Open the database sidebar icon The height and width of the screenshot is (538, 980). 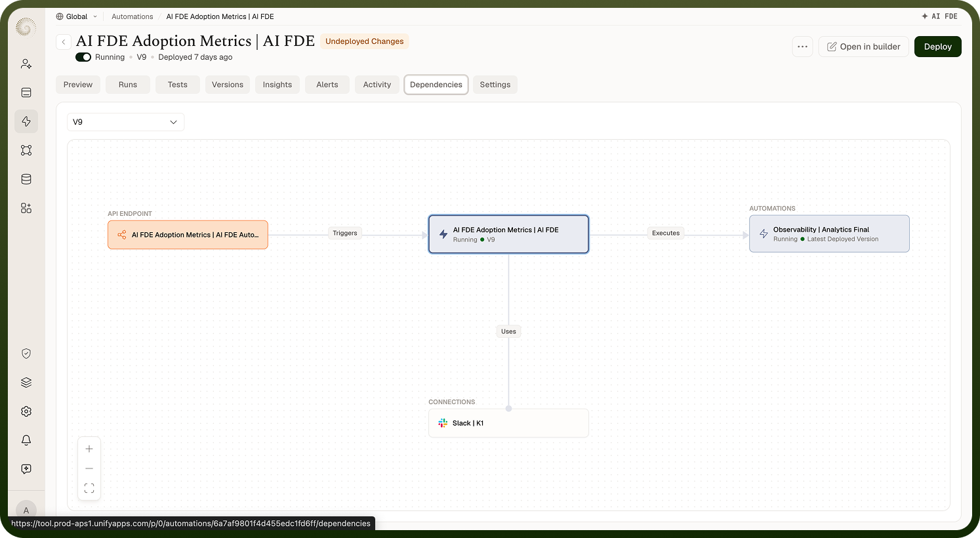click(x=26, y=179)
